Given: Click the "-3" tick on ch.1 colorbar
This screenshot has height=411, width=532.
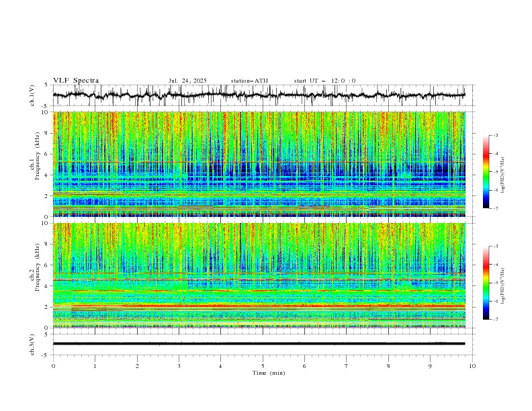Looking at the screenshot, I should [496, 135].
